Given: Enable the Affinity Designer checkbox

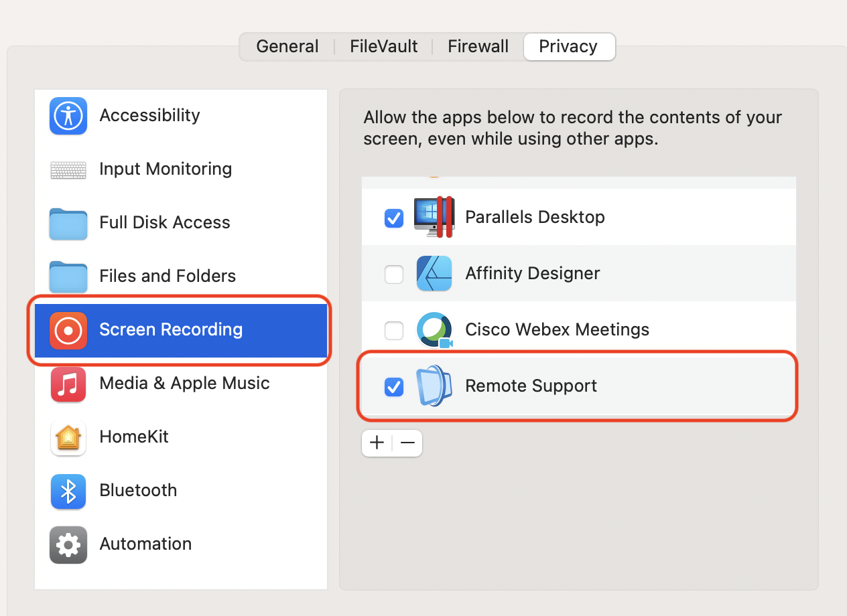Looking at the screenshot, I should [394, 275].
